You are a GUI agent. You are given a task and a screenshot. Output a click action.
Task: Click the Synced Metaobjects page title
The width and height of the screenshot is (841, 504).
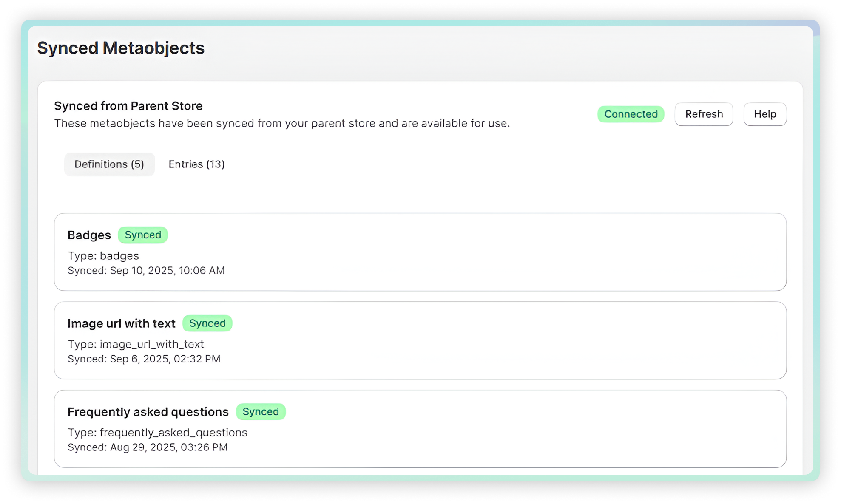tap(121, 48)
